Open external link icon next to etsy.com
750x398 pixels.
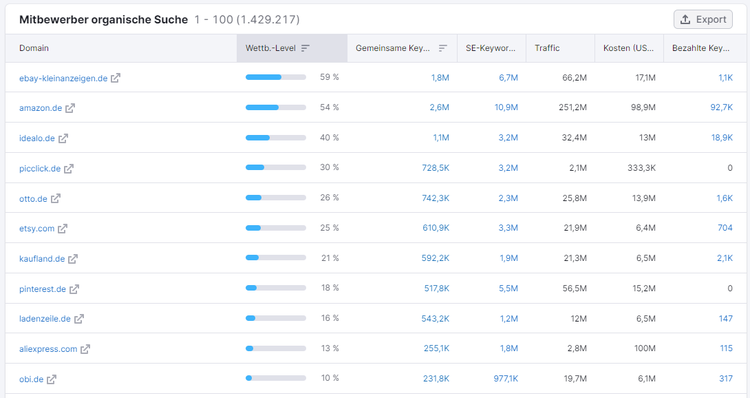[x=63, y=229]
